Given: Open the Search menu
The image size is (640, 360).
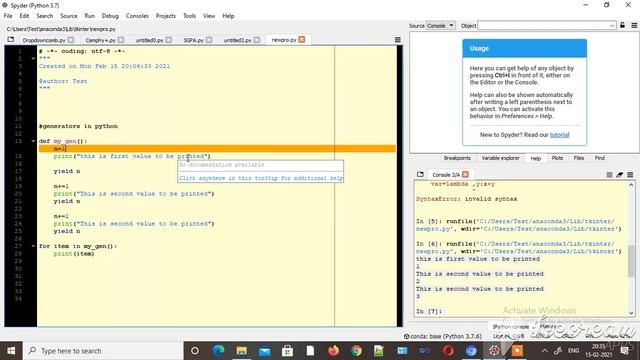Looking at the screenshot, I should 44,16.
